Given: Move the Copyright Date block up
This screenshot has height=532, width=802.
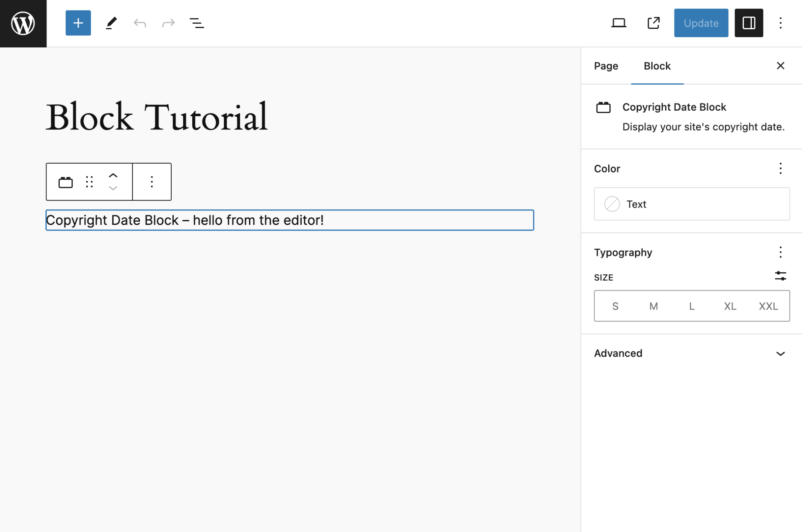Looking at the screenshot, I should pos(113,175).
